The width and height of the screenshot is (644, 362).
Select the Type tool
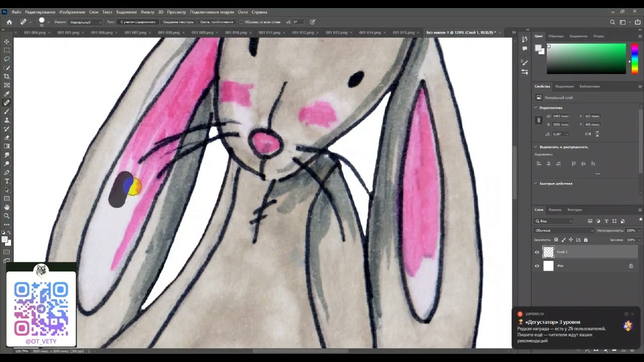point(7,181)
